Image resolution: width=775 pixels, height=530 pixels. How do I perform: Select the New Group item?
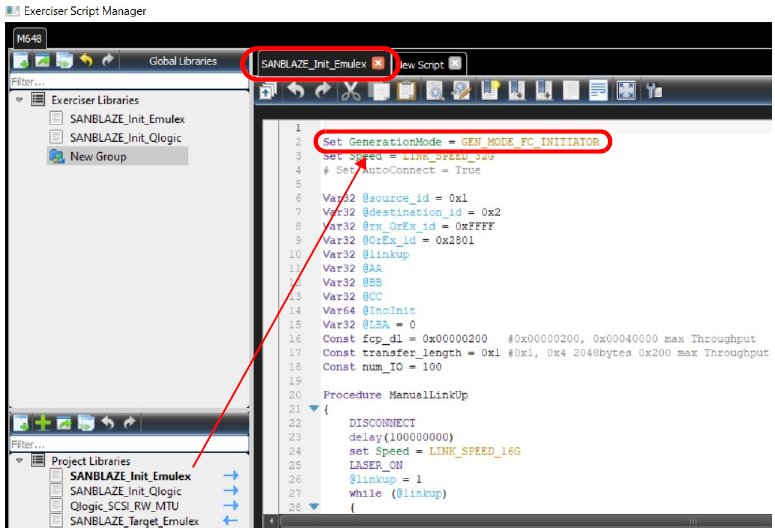click(x=98, y=157)
